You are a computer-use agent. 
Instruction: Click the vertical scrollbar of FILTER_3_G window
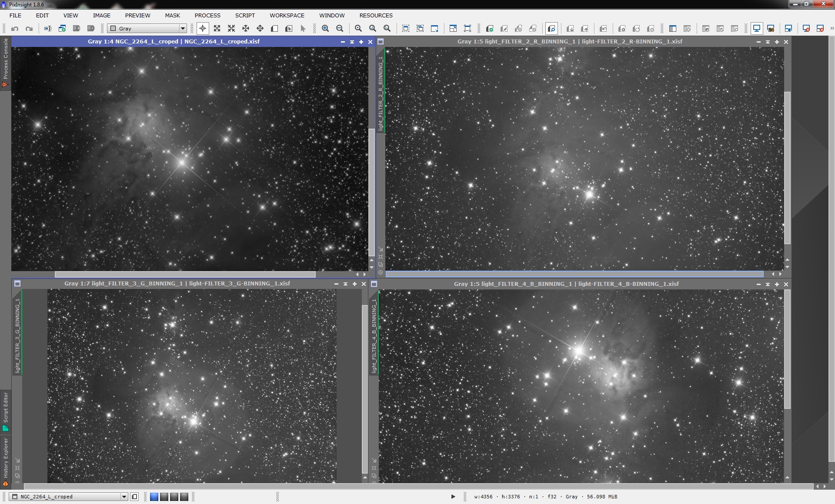(365, 389)
